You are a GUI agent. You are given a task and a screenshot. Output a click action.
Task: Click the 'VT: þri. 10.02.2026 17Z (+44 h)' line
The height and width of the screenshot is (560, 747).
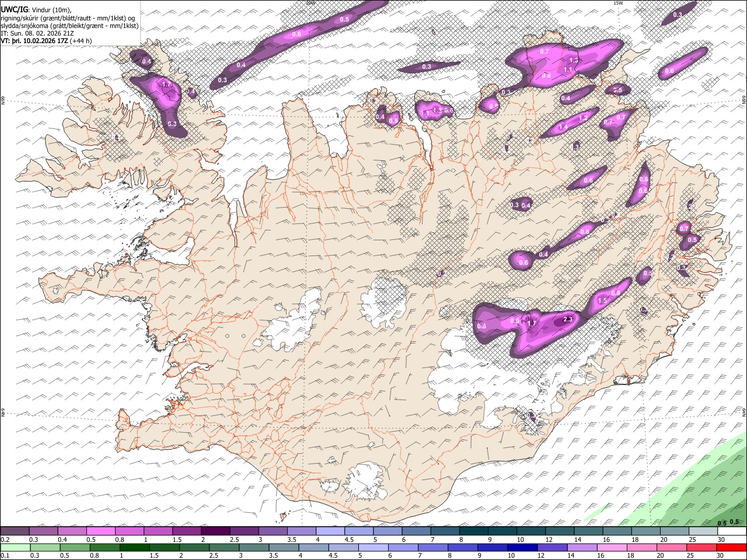coord(46,41)
